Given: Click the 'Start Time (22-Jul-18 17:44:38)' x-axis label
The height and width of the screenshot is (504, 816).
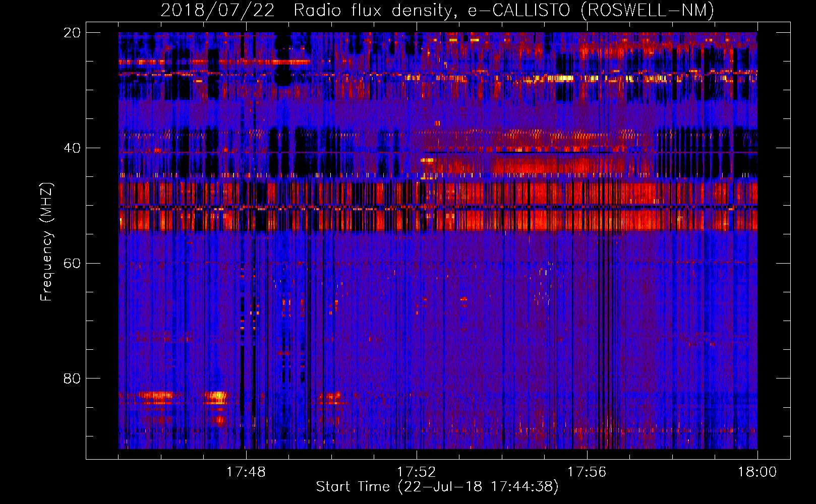Looking at the screenshot, I should 437,487.
